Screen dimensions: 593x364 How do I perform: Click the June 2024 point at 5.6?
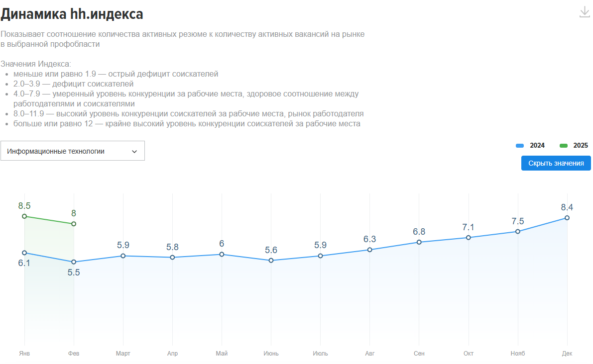tap(271, 260)
